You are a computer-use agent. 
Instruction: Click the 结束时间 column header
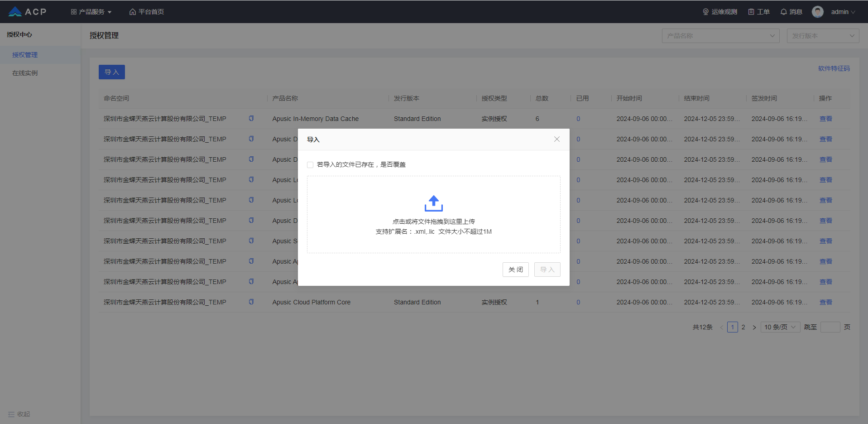[x=697, y=98]
